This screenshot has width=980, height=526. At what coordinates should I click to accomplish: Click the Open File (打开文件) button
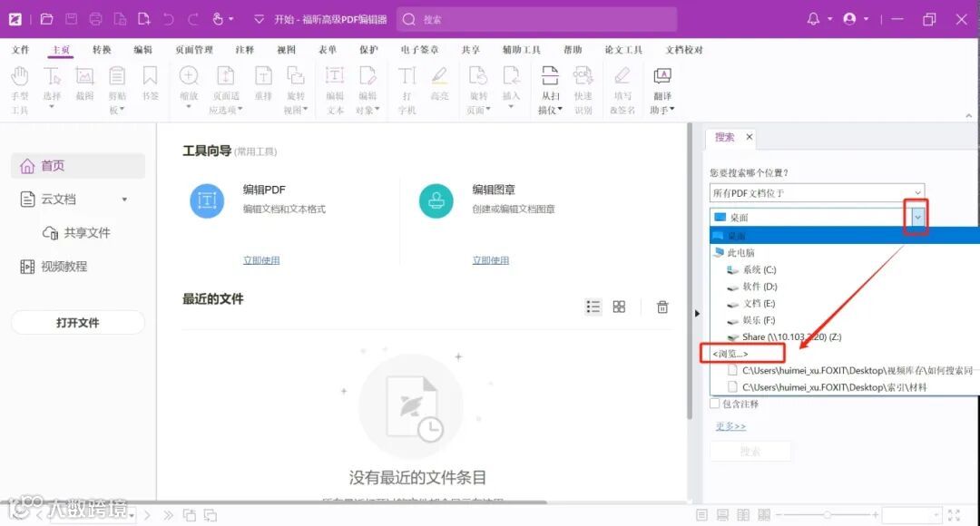(77, 322)
